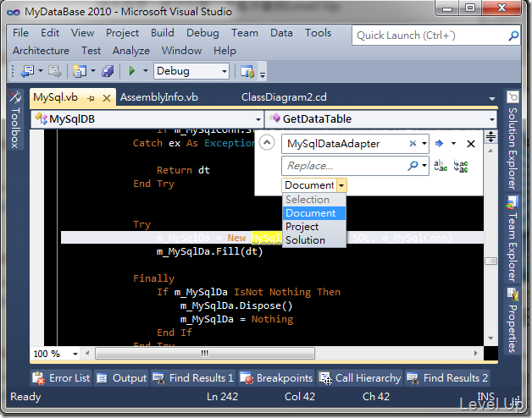532x418 pixels.
Task: Open the Error List panel
Action: [x=61, y=377]
